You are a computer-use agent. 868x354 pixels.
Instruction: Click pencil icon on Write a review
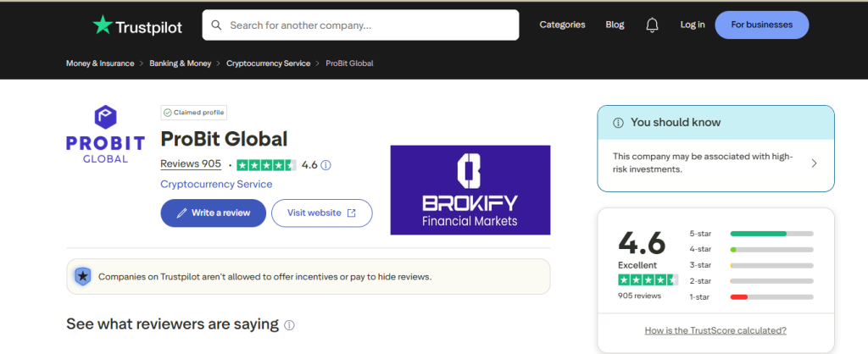click(181, 213)
